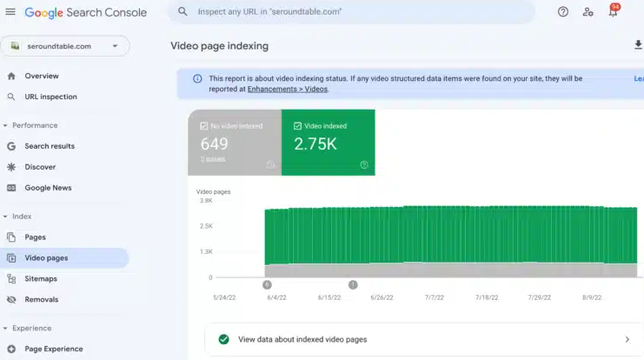This screenshot has height=360, width=644.
Task: Toggle the No video indexed checkbox
Action: pos(204,126)
